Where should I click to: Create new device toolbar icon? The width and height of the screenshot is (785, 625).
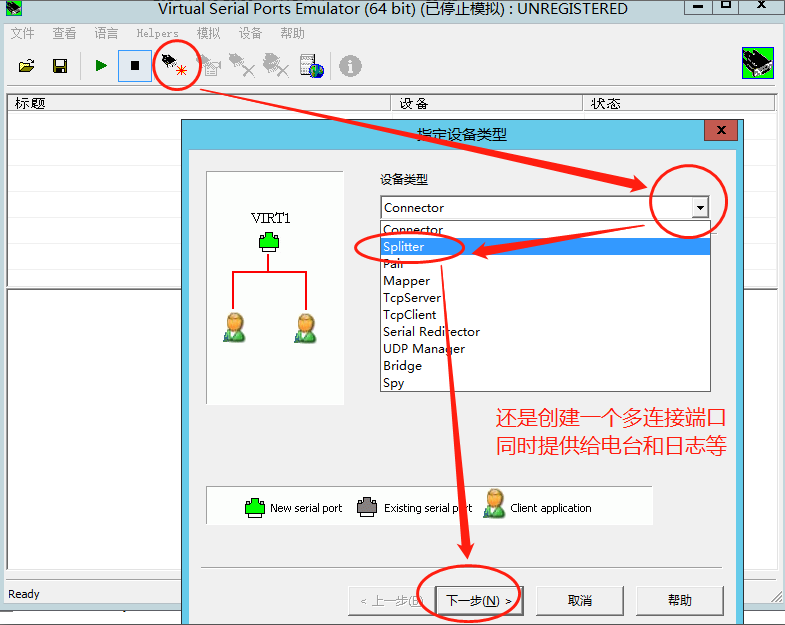[x=173, y=65]
